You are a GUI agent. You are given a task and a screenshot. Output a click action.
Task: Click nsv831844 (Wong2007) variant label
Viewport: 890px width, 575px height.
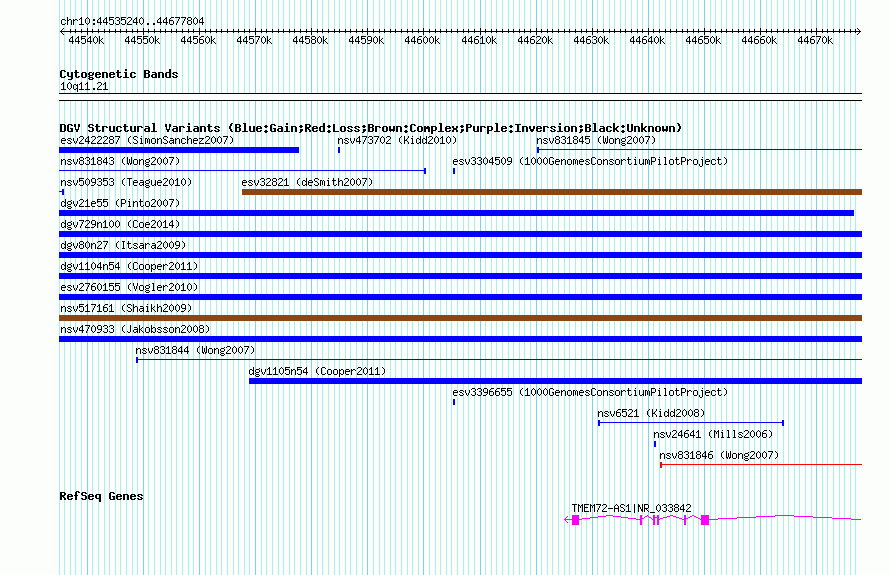coord(195,350)
